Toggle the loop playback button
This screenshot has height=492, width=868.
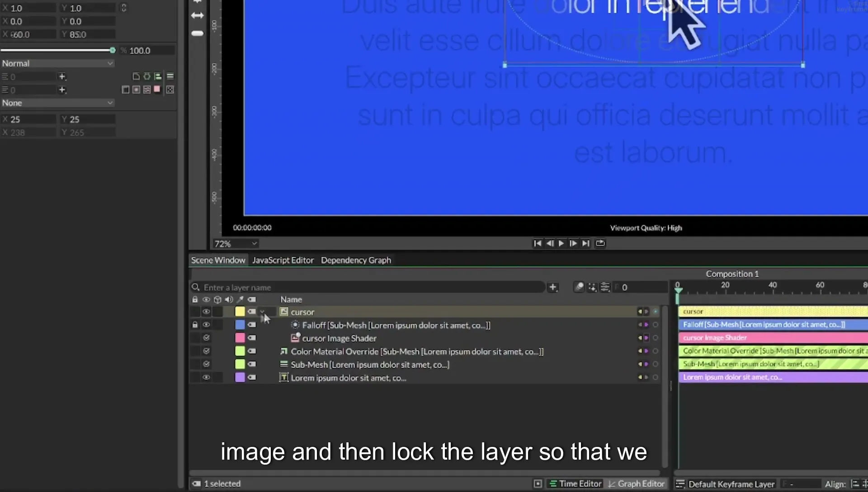click(x=600, y=243)
